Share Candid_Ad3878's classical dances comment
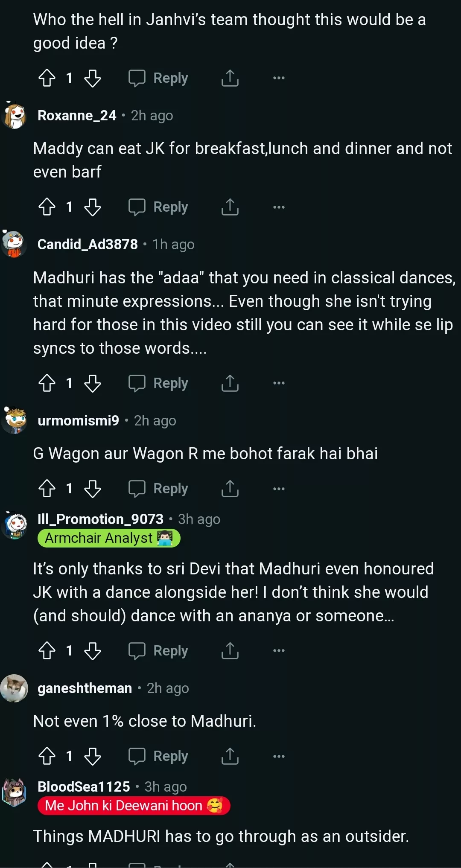Viewport: 461px width, 868px height. point(230,383)
